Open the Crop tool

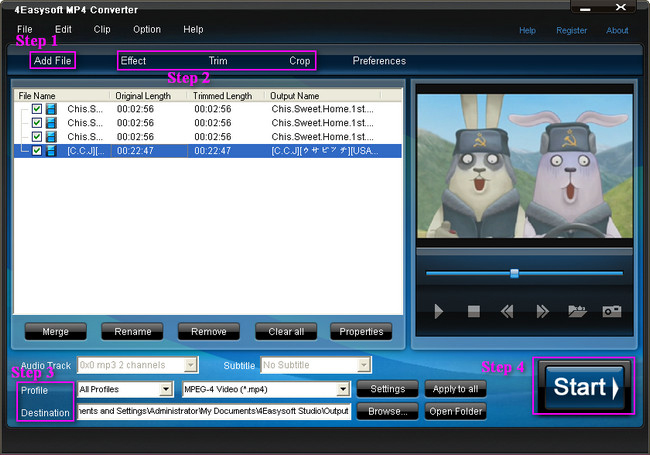coord(300,61)
